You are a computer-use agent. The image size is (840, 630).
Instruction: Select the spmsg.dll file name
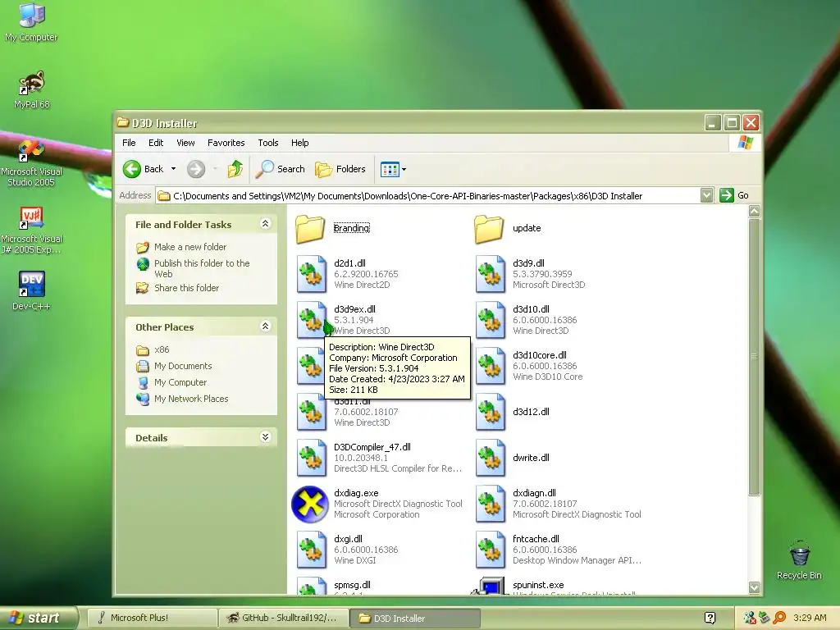(352, 585)
